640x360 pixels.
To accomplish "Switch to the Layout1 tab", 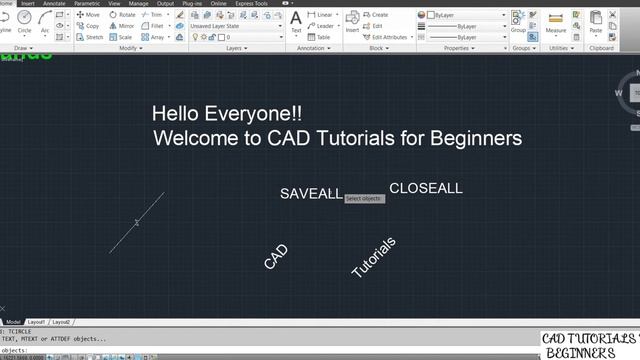I will [36, 322].
